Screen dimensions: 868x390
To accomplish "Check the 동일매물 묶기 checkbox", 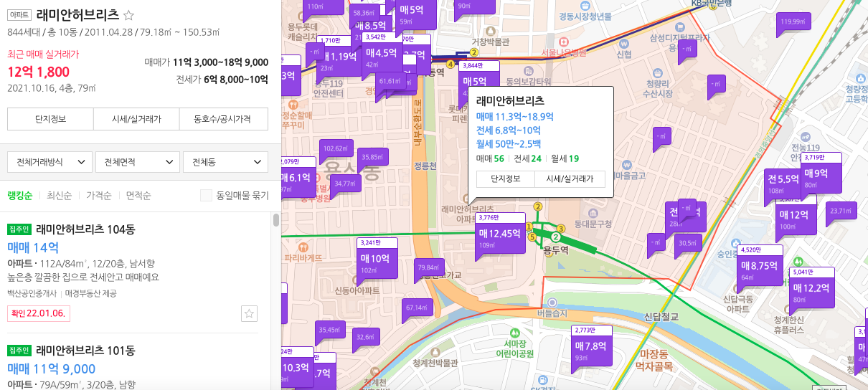I will tap(206, 195).
